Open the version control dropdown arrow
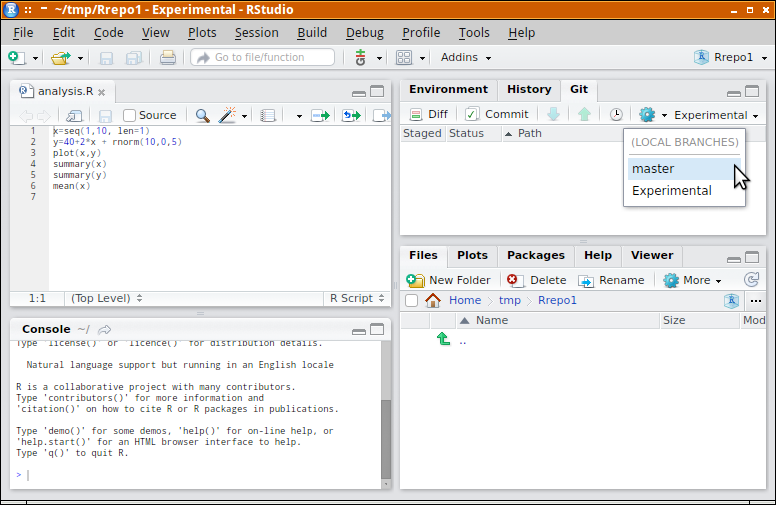The width and height of the screenshot is (776, 505). 379,58
